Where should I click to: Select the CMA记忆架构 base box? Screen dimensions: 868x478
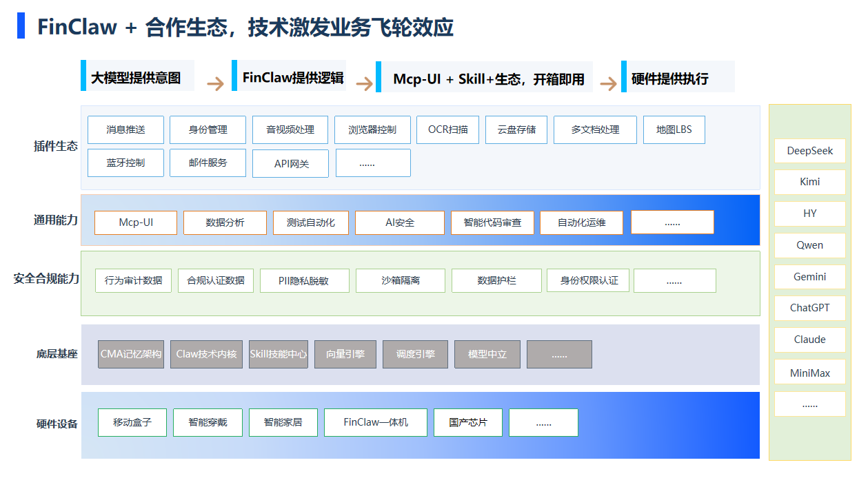click(131, 354)
